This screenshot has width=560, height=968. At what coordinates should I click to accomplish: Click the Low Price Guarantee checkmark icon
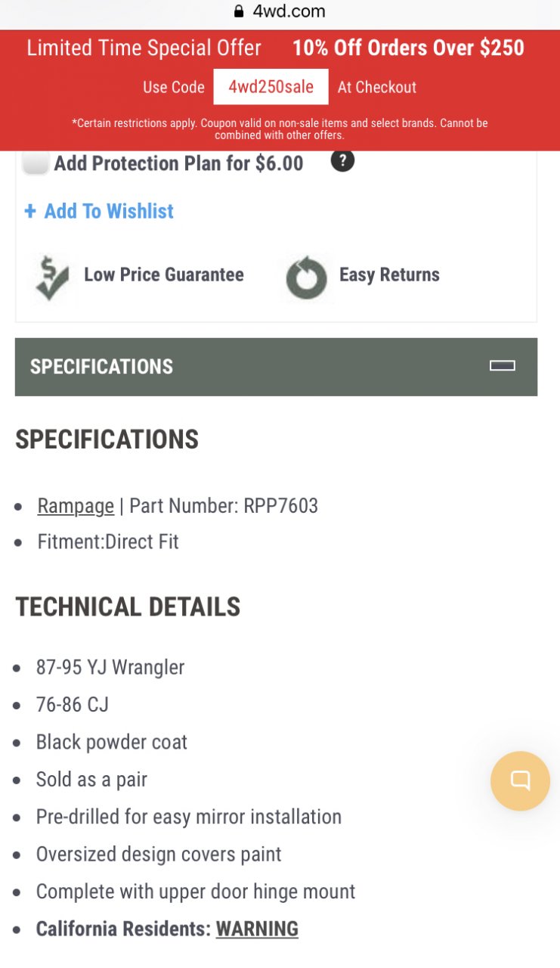[x=51, y=278]
